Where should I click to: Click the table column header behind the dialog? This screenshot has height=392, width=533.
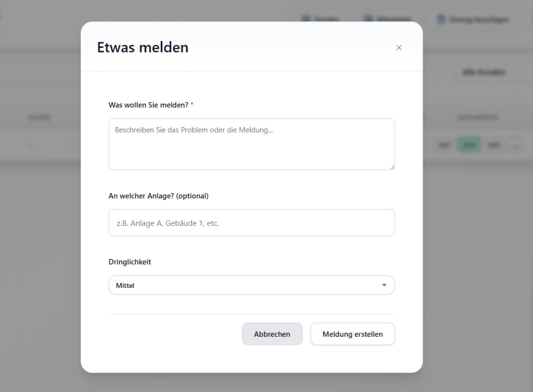[40, 117]
